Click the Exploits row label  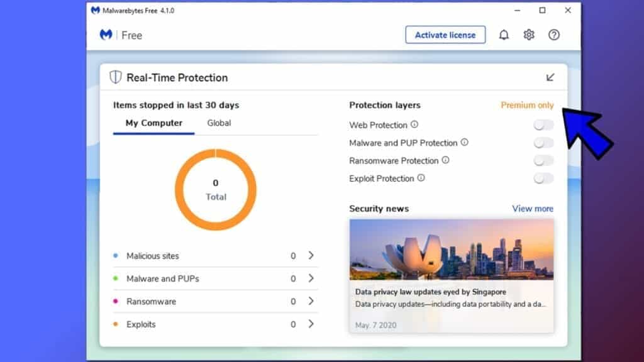click(141, 325)
